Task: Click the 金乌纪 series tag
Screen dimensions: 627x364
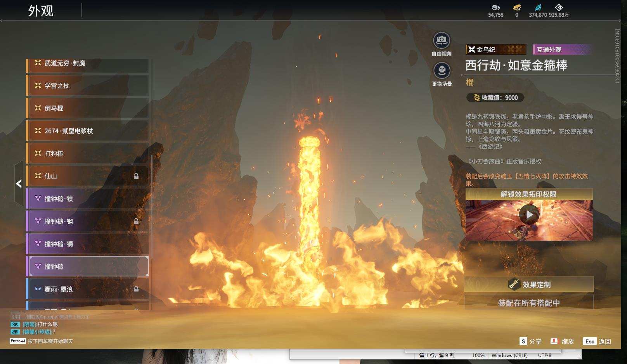Action: (496, 50)
